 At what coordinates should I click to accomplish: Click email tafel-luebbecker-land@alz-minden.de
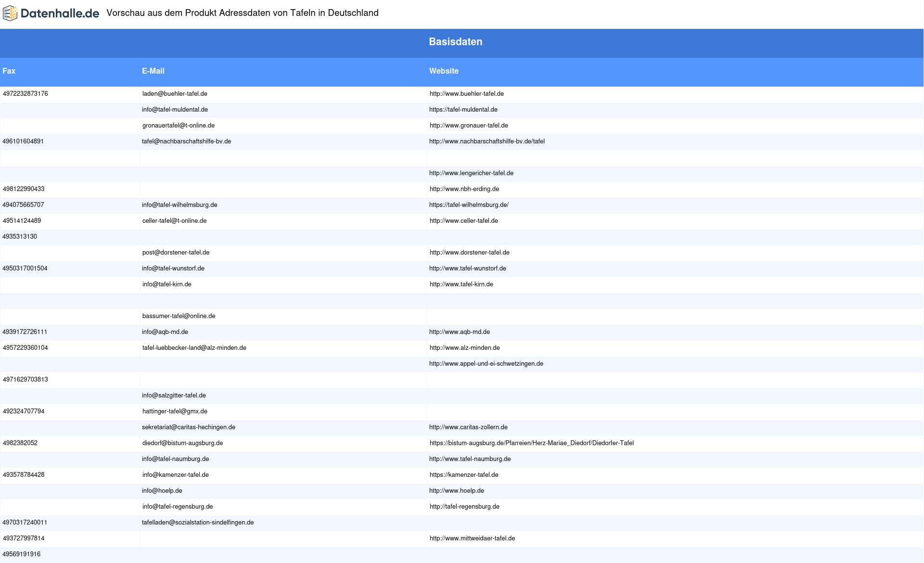(x=194, y=348)
